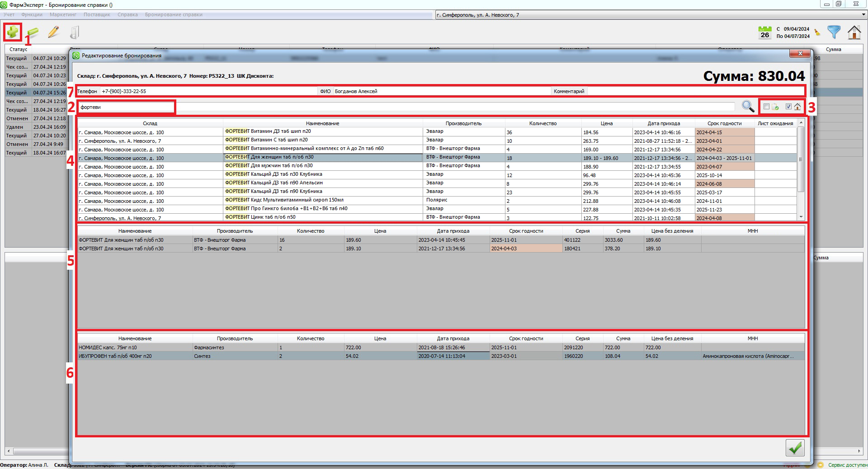Click the magnifying glass search icon
The width and height of the screenshot is (868, 469).
click(748, 107)
